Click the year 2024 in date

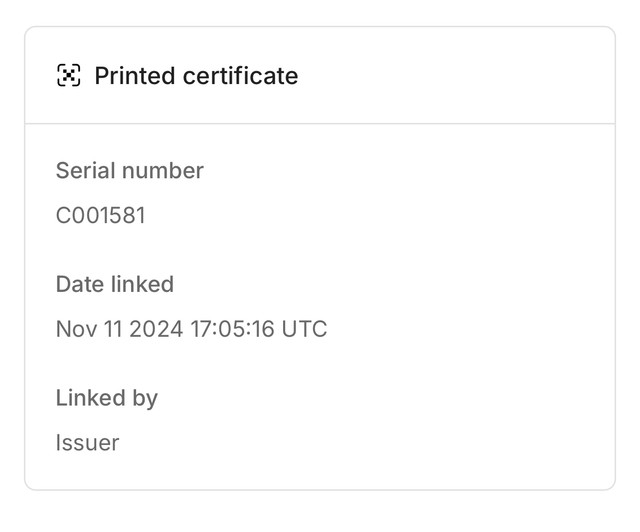pyautogui.click(x=156, y=329)
